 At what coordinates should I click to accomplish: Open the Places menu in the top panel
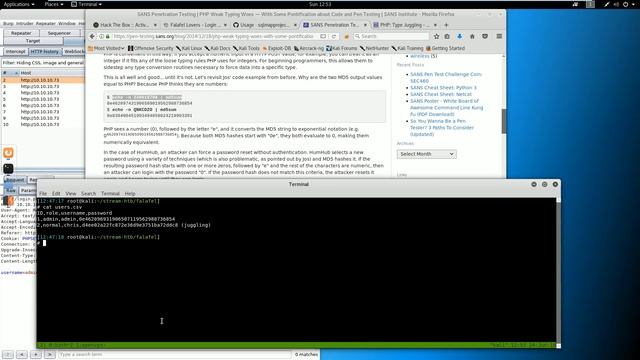[x=53, y=4]
